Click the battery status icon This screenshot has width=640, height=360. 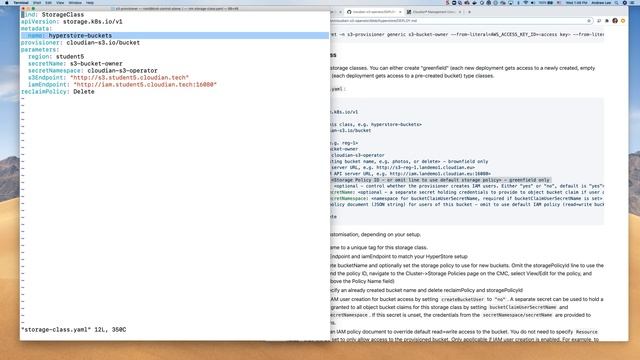click(x=550, y=2)
